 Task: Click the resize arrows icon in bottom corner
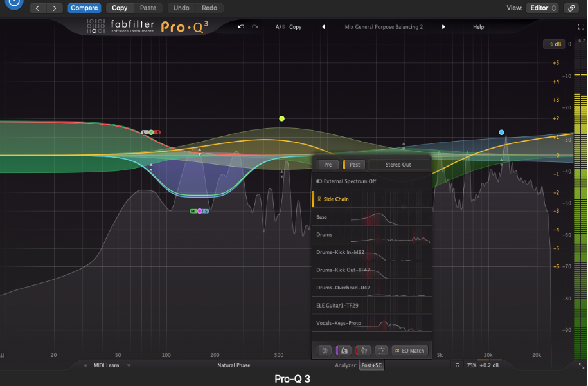click(581, 365)
